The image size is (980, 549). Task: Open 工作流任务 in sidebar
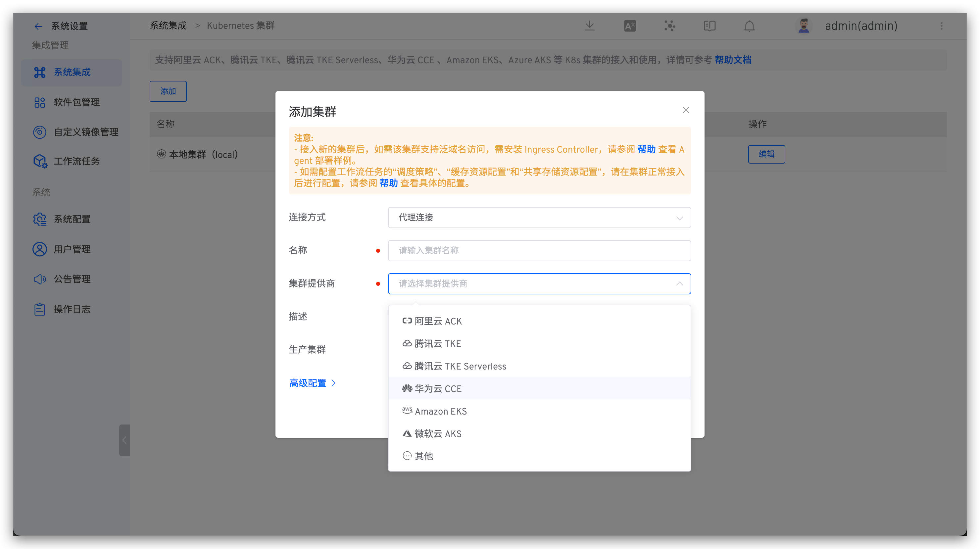pyautogui.click(x=72, y=161)
